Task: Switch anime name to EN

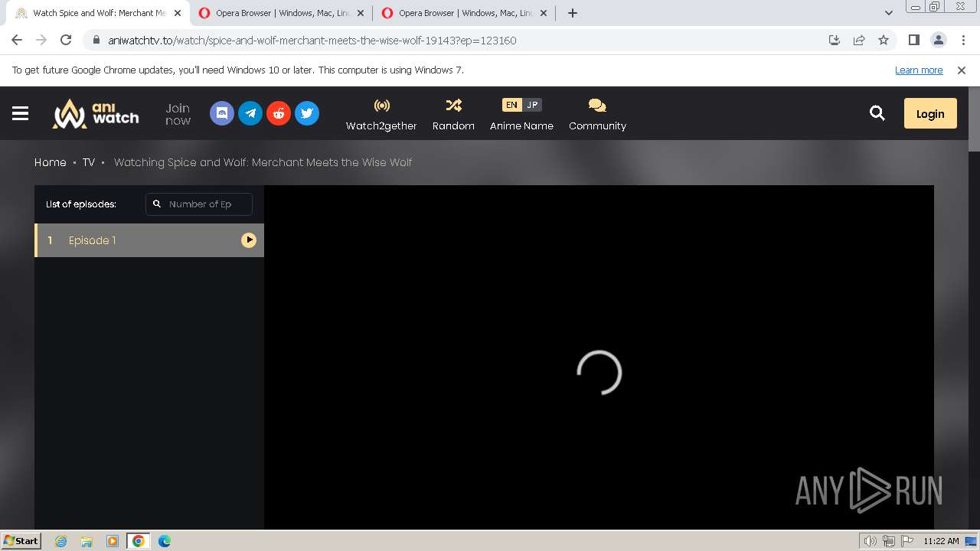Action: pyautogui.click(x=511, y=105)
